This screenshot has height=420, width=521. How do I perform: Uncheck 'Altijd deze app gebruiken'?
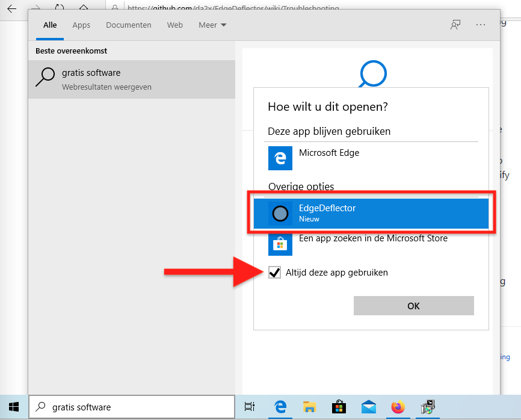click(275, 273)
